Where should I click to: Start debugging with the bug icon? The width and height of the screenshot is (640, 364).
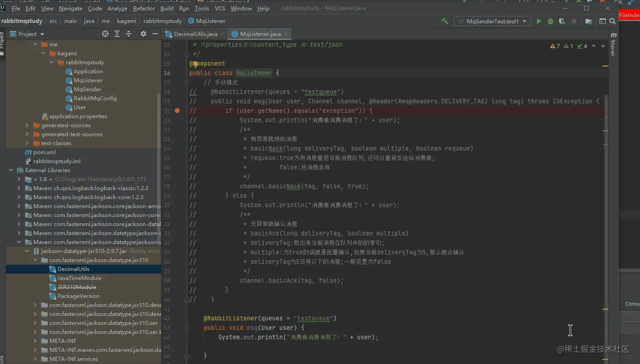(x=550, y=21)
